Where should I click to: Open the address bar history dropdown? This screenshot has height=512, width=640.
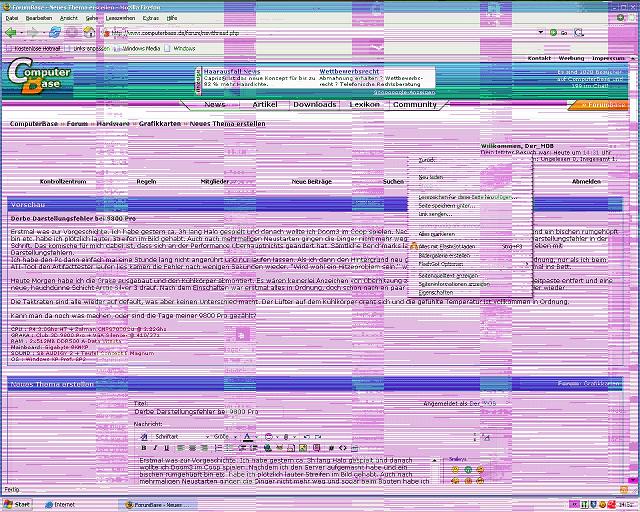[541, 32]
